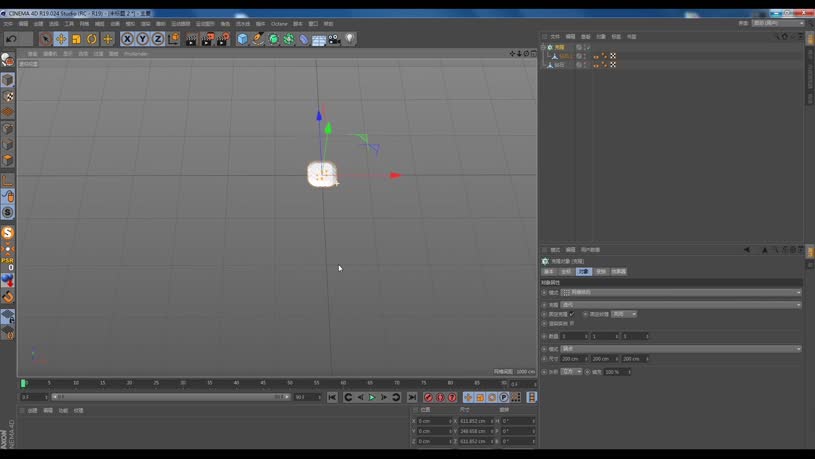
Task: Open the ProRender viewport menu
Action: (136, 54)
